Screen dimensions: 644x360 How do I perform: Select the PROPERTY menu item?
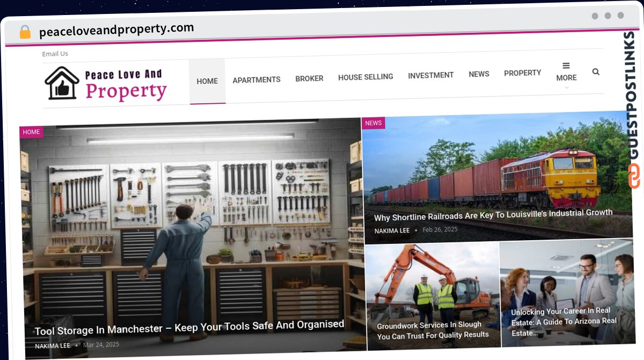[x=523, y=73]
